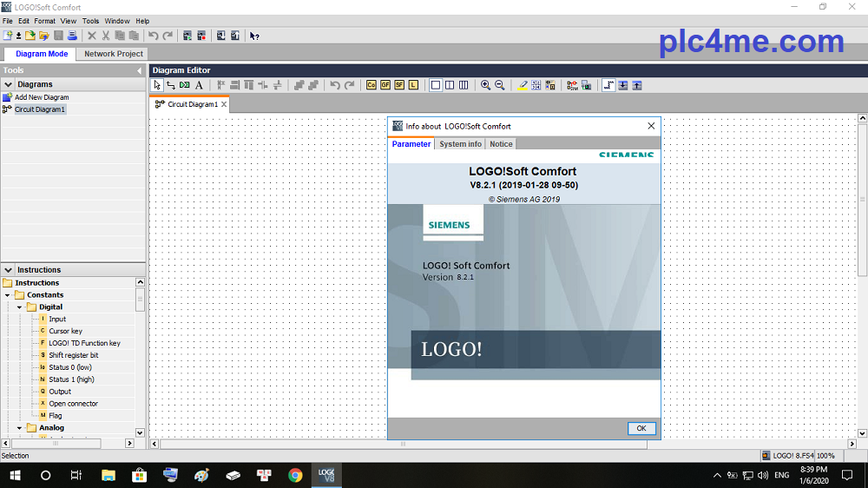Select Cursor key in the instructions tree
This screenshot has width=868, height=488.
point(65,331)
